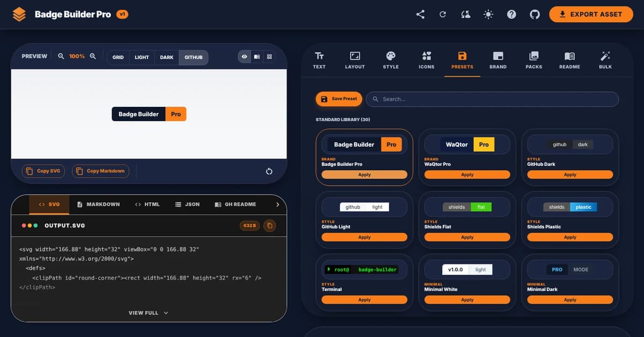Viewport: 644px width, 337px height.
Task: Toggle the eye single-preview view mode
Action: [x=244, y=56]
